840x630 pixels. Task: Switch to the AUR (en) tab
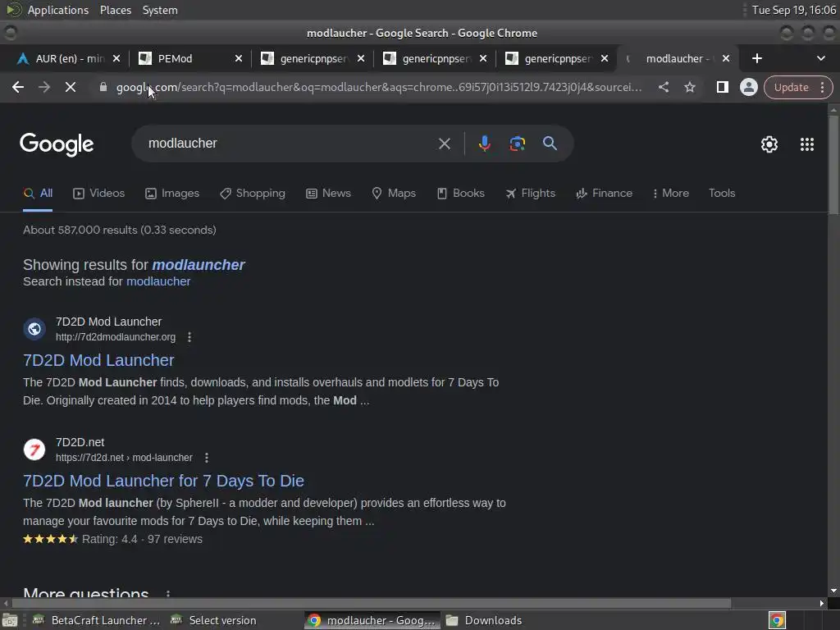61,58
